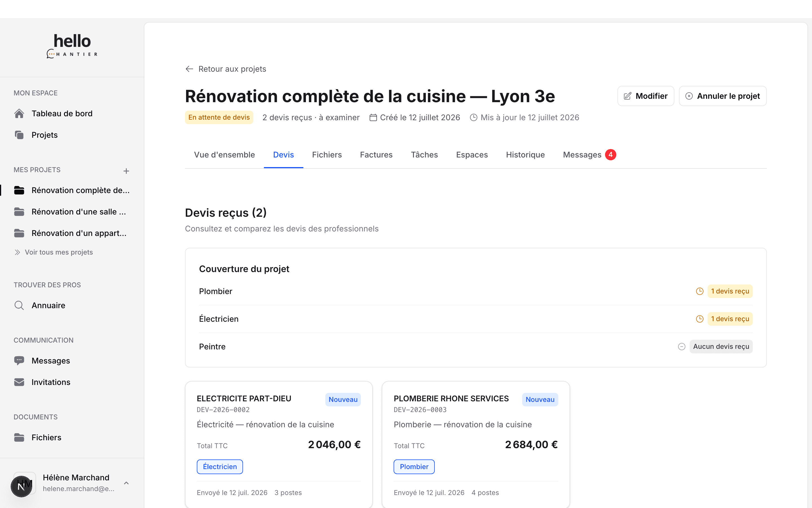
Task: Click the calendar icon next to Créé le
Action: point(373,118)
